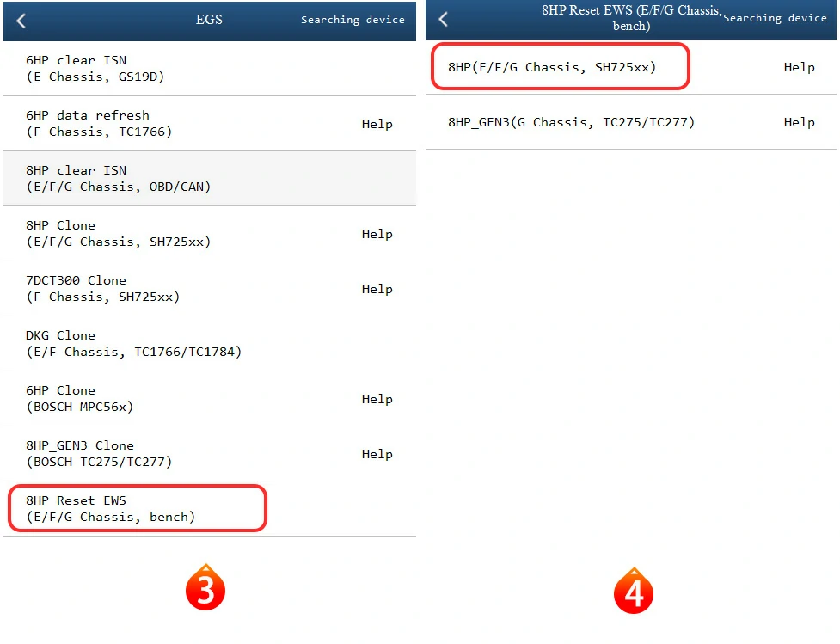Select 8HP Clone (E/F/G Chassis, SH725xx)
This screenshot has width=840, height=644.
point(118,234)
